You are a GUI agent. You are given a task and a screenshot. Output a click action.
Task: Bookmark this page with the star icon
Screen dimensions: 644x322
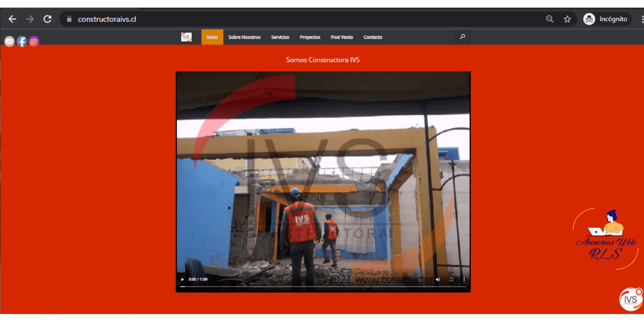click(x=567, y=19)
